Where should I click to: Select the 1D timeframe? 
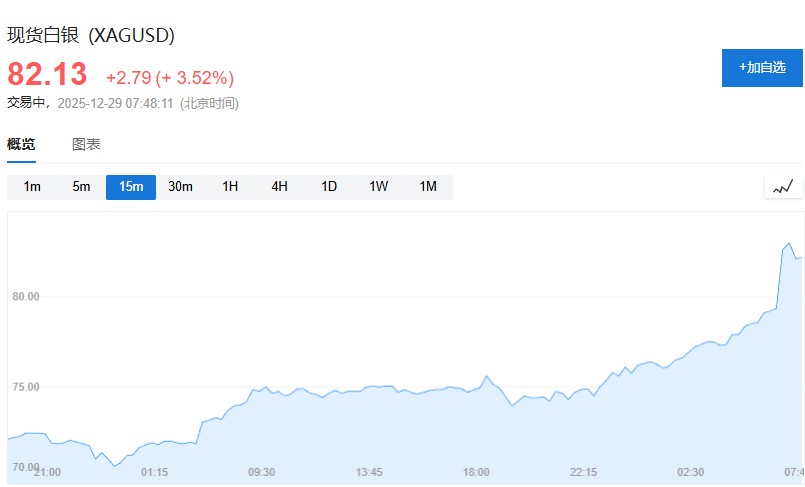coord(329,187)
